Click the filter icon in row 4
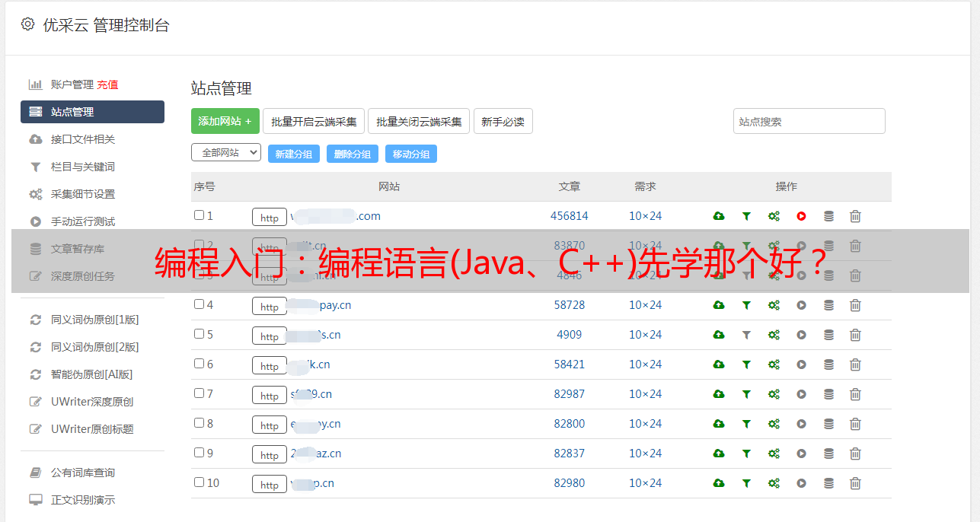 pos(746,305)
